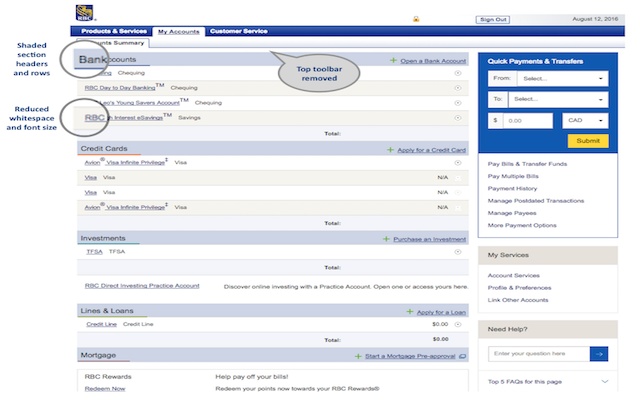
Task: Open the CAD currency dropdown
Action: coord(585,120)
